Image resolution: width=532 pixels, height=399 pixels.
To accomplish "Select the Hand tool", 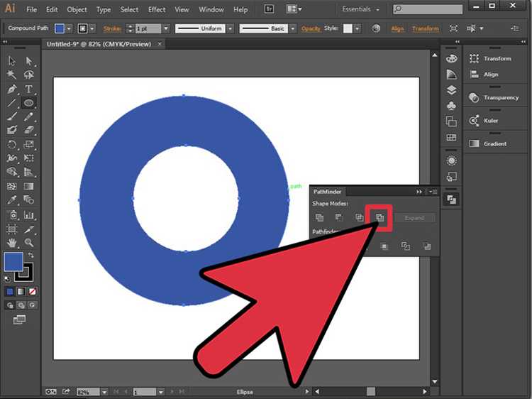I will tap(12, 243).
